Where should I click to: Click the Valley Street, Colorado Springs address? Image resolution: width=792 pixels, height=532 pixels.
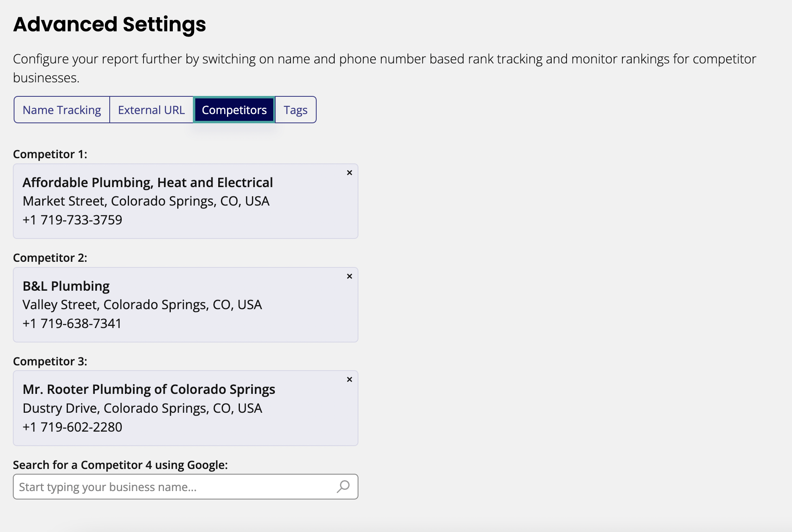click(x=142, y=304)
